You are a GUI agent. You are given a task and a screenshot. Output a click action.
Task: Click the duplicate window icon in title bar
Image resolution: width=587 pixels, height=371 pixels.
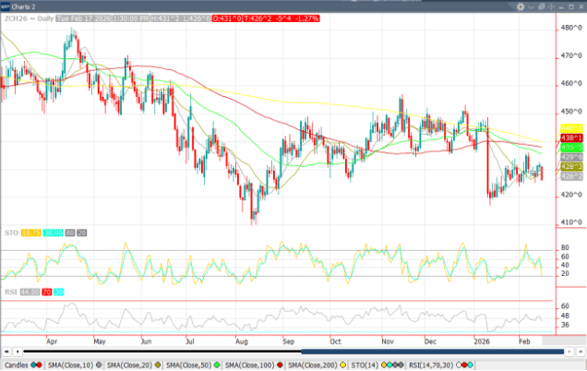point(541,7)
